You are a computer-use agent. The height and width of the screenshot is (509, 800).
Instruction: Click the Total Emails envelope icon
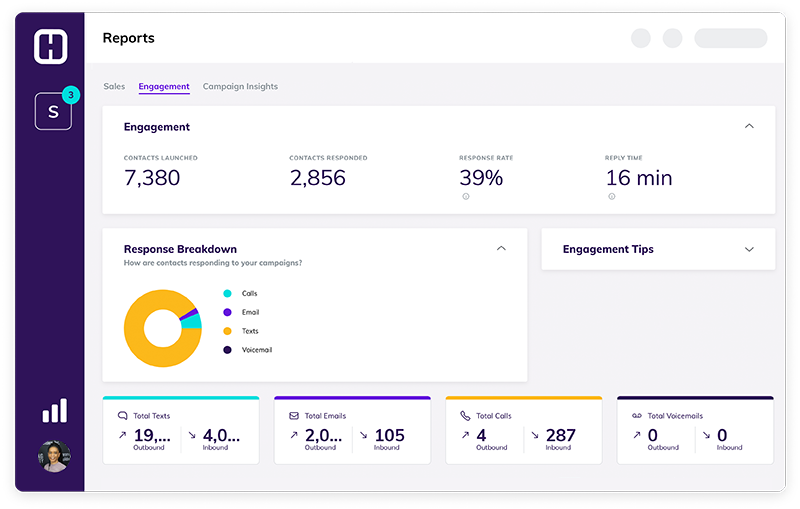pos(294,415)
